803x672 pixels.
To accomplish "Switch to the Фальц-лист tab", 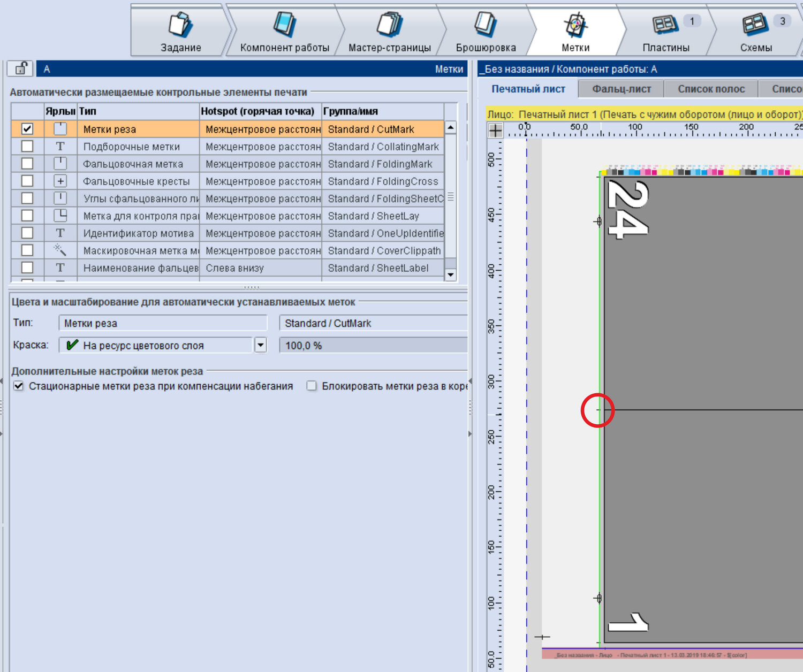I will tap(622, 89).
